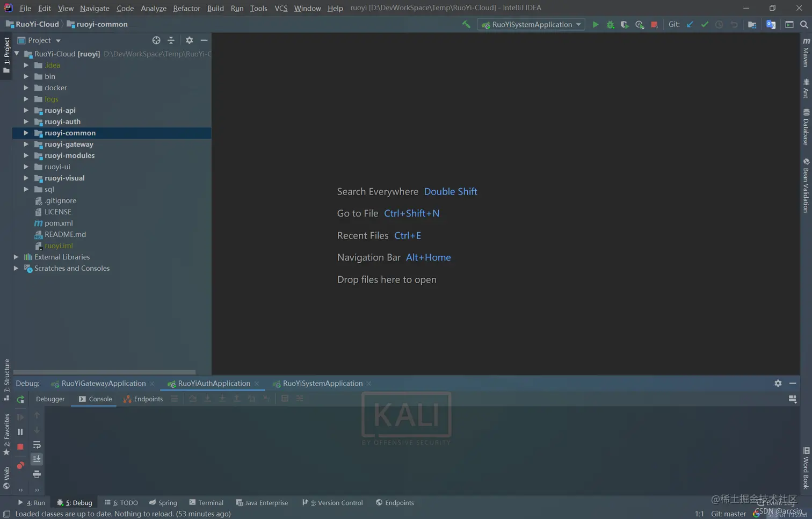Stop the running application in top toolbar
The width and height of the screenshot is (812, 519).
pyautogui.click(x=654, y=24)
